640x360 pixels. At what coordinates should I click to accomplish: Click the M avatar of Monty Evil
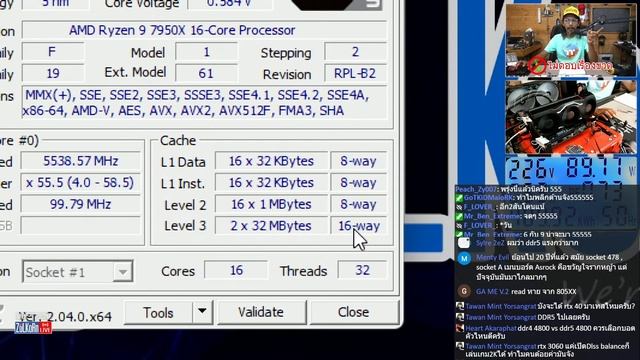pyautogui.click(x=464, y=258)
